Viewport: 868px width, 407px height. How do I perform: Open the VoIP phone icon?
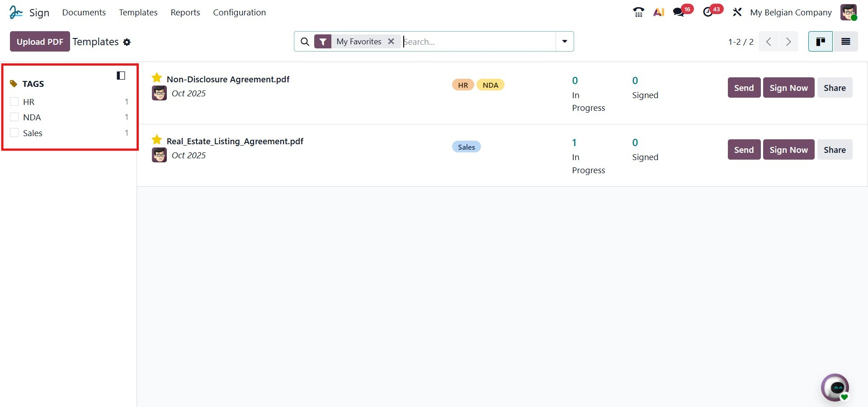pos(638,12)
